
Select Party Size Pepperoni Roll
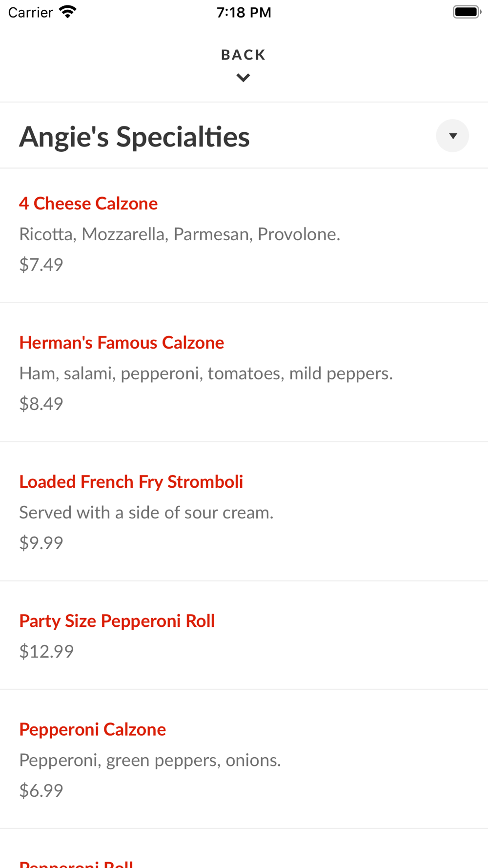[x=117, y=621]
